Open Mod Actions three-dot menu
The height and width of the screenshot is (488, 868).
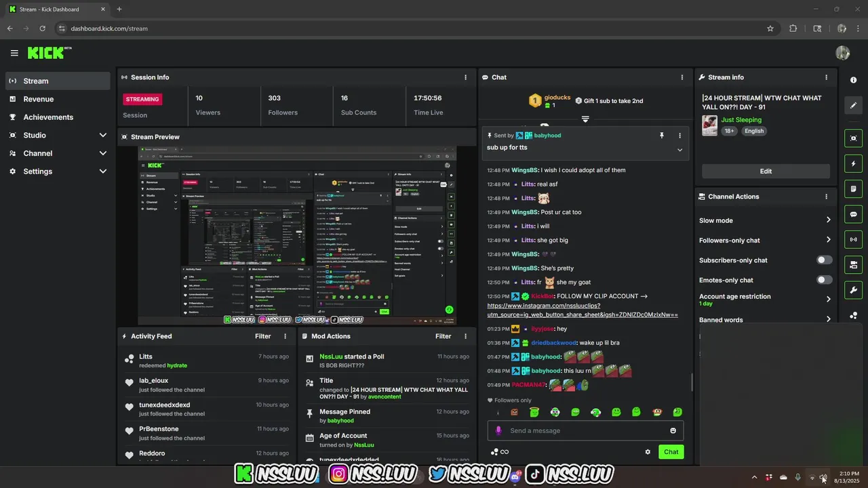(x=465, y=336)
